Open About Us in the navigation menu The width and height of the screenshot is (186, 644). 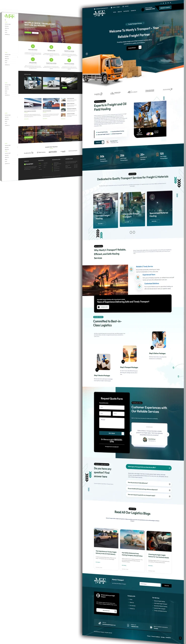pos(120,12)
